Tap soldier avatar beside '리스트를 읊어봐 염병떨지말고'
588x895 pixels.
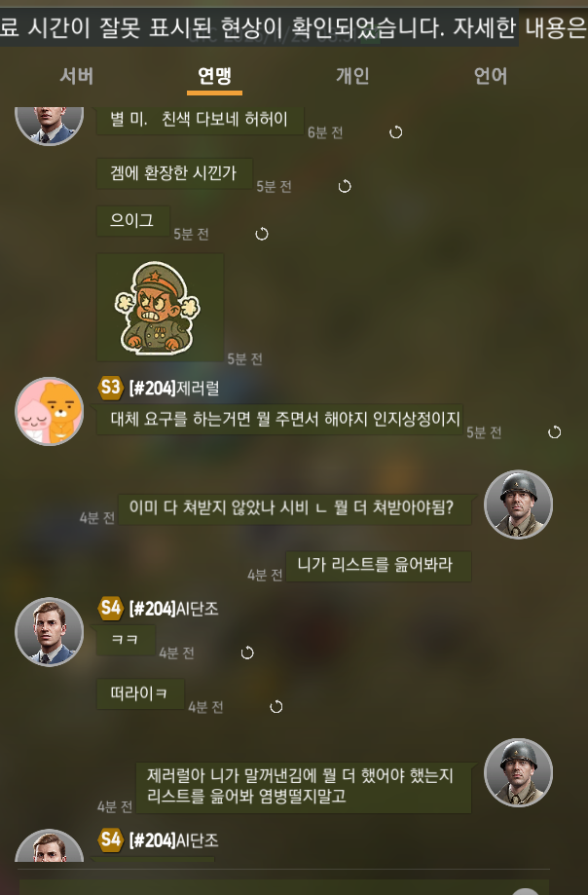tap(519, 773)
